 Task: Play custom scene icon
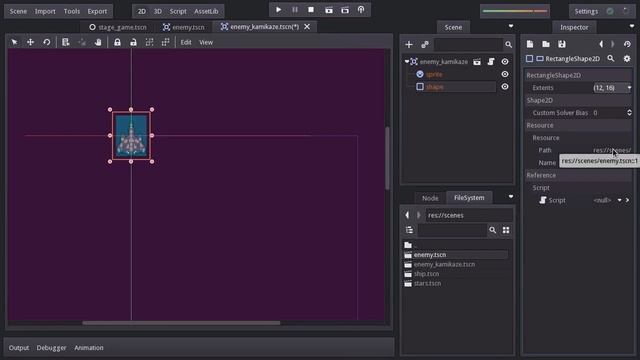click(x=345, y=10)
